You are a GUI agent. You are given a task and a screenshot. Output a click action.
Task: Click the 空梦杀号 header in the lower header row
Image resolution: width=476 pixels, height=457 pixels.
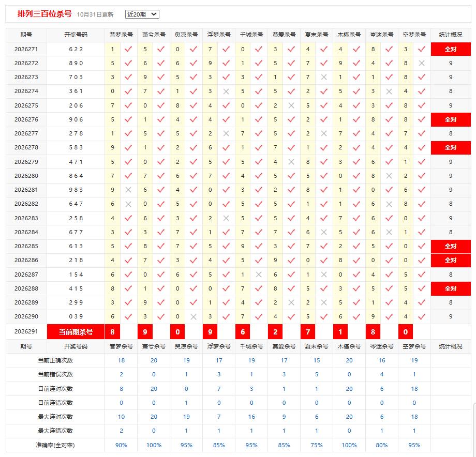point(414,346)
